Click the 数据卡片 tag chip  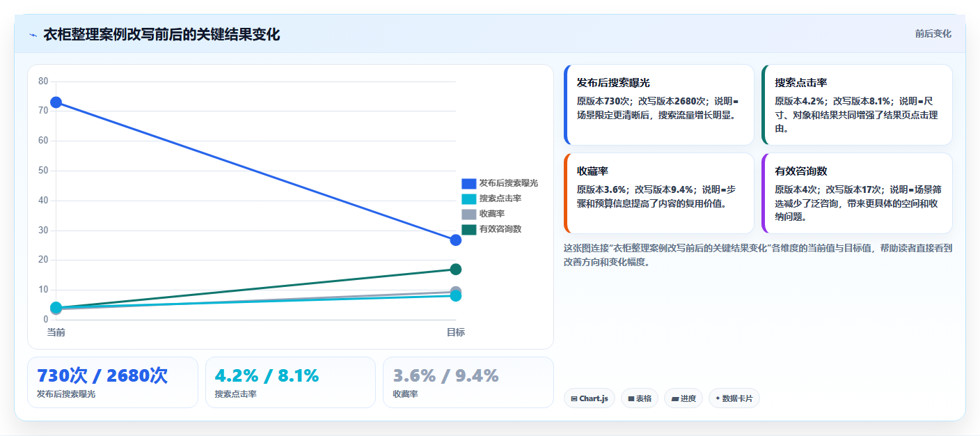pyautogui.click(x=734, y=398)
